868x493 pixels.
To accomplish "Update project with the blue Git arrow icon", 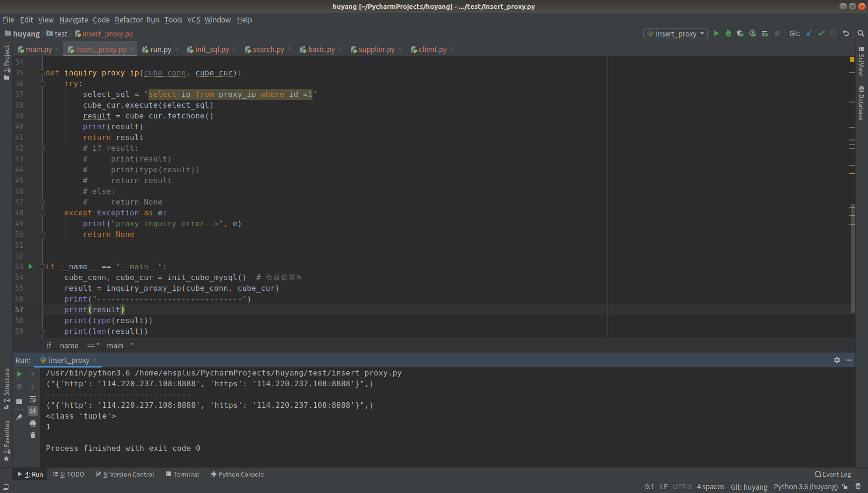I will [x=809, y=33].
